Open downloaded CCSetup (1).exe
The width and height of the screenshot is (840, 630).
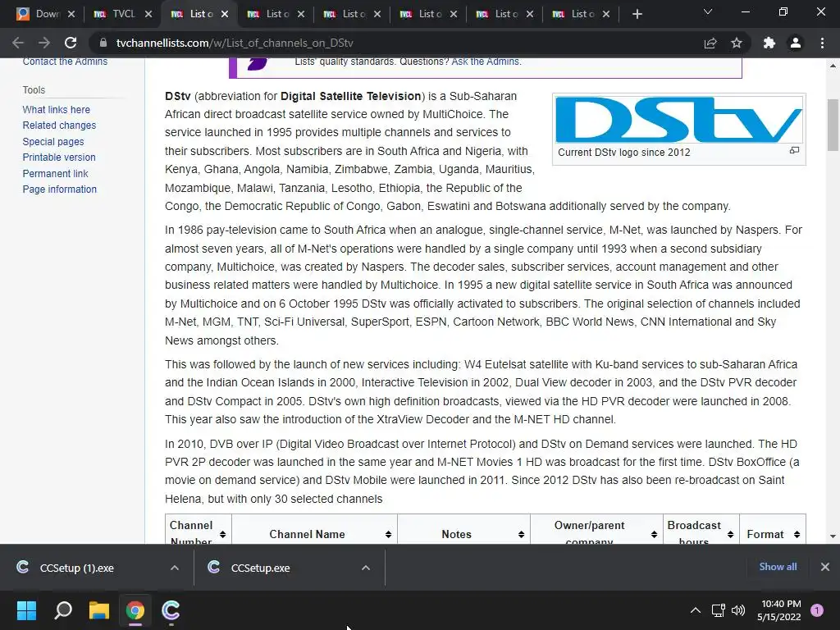coord(76,568)
